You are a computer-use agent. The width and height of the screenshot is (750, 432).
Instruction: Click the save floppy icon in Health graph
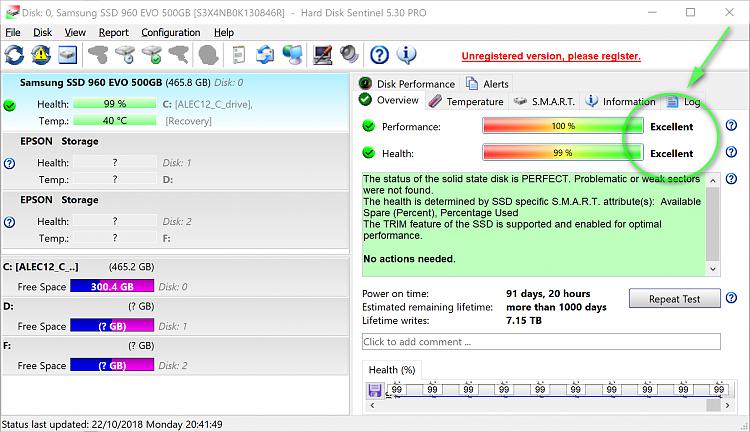pos(375,390)
